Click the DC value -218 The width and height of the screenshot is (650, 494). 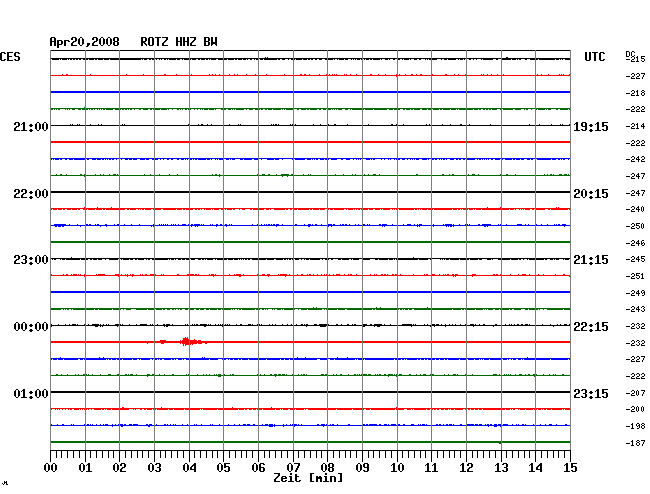(x=635, y=93)
